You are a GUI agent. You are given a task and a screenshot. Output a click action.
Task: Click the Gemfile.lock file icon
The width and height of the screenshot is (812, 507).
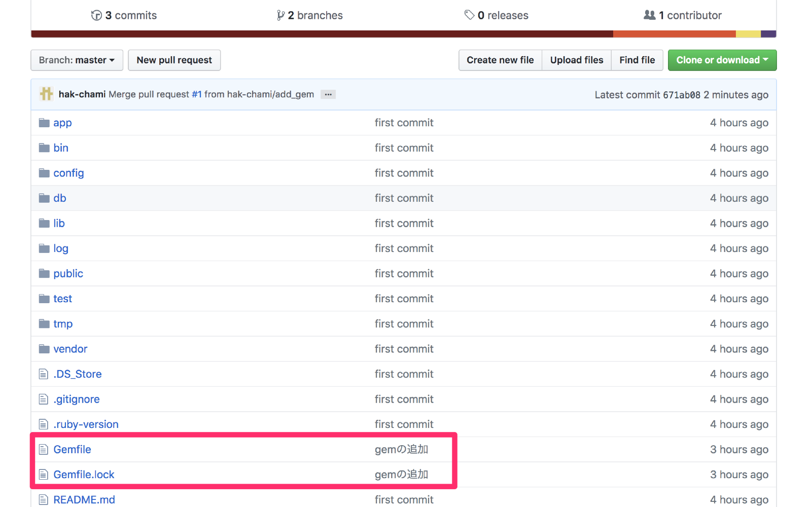click(44, 475)
